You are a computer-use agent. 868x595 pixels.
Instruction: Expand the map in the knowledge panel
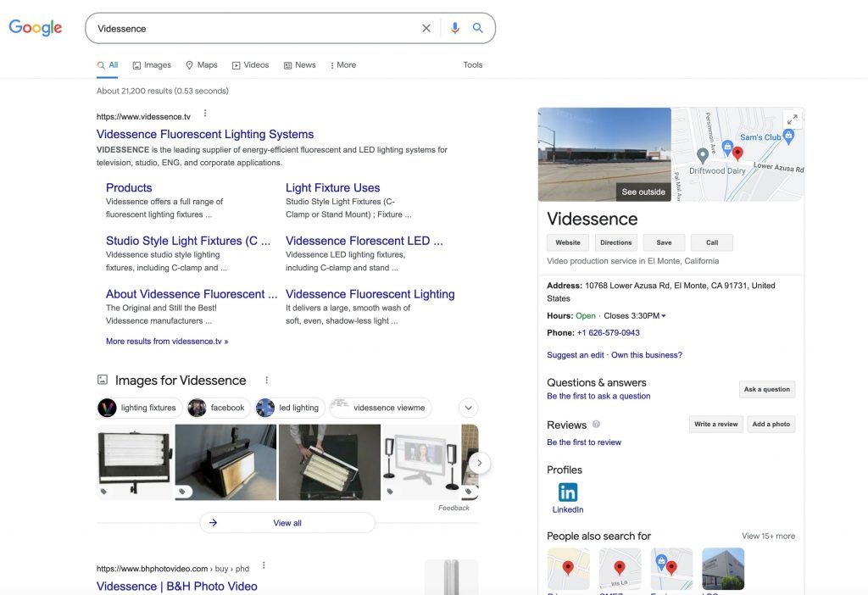click(793, 119)
